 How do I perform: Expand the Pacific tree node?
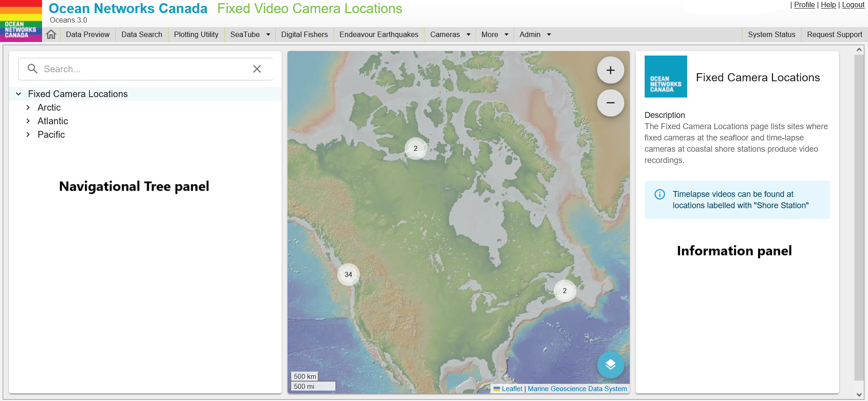click(x=28, y=135)
